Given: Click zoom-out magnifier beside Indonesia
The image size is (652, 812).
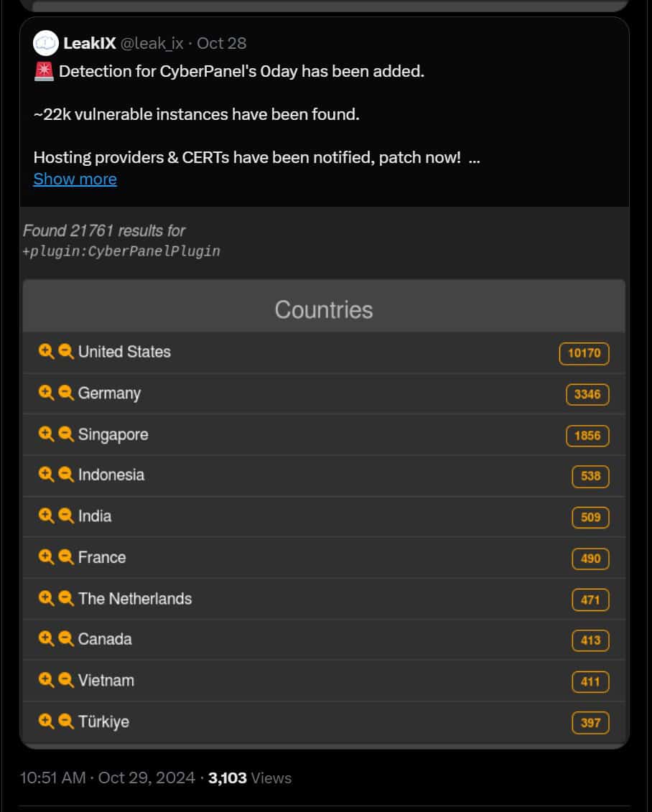Looking at the screenshot, I should [x=66, y=475].
